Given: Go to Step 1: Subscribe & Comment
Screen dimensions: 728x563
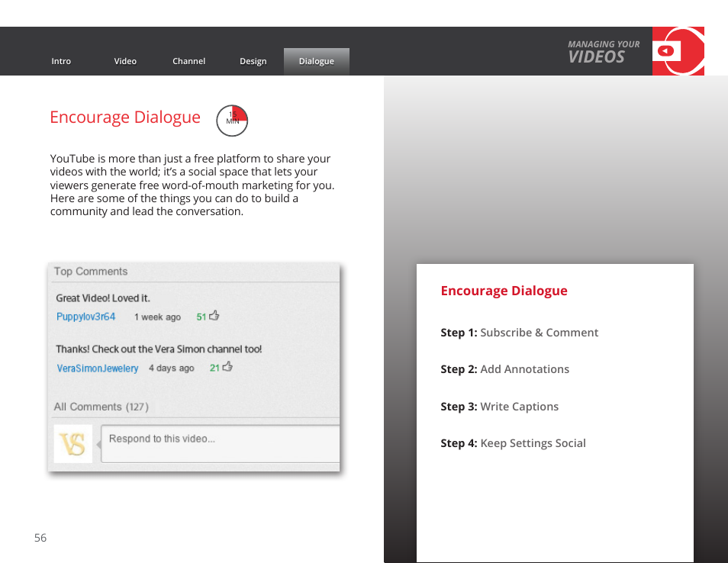Looking at the screenshot, I should tap(519, 333).
